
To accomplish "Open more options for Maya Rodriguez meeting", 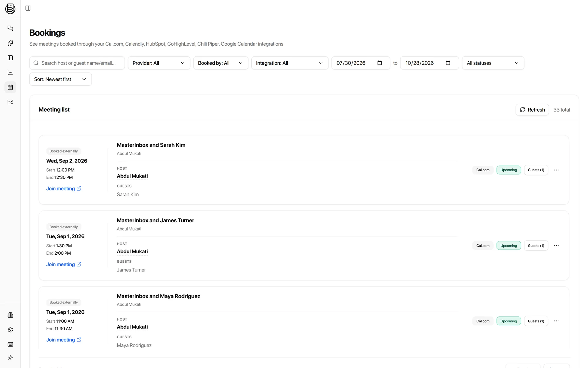I will click(x=556, y=321).
